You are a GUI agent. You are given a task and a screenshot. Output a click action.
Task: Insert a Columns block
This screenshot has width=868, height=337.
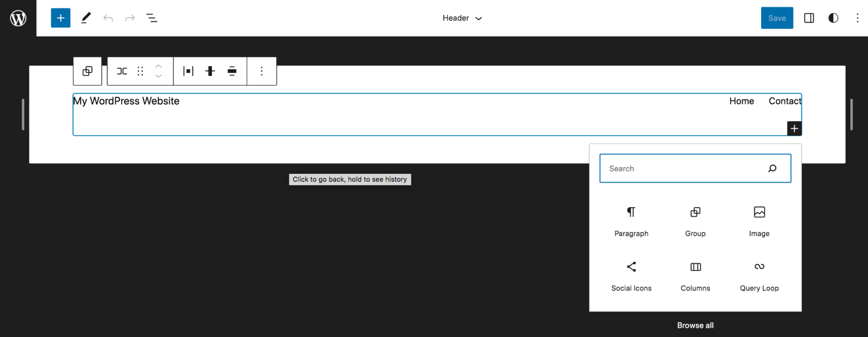tap(695, 276)
